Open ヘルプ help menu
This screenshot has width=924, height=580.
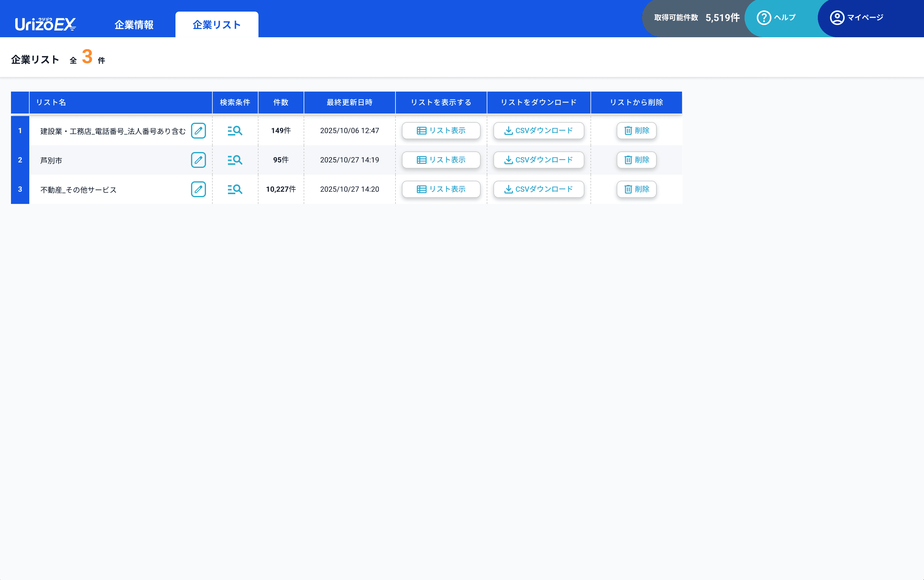click(x=776, y=18)
